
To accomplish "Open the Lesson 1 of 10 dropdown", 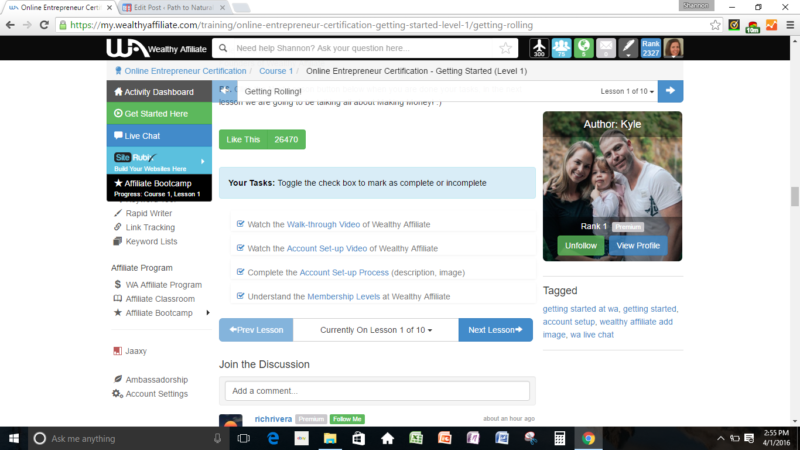I will (627, 91).
